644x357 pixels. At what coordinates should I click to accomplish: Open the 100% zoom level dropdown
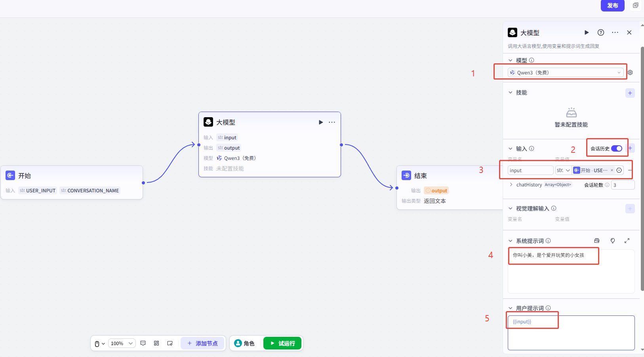point(122,343)
